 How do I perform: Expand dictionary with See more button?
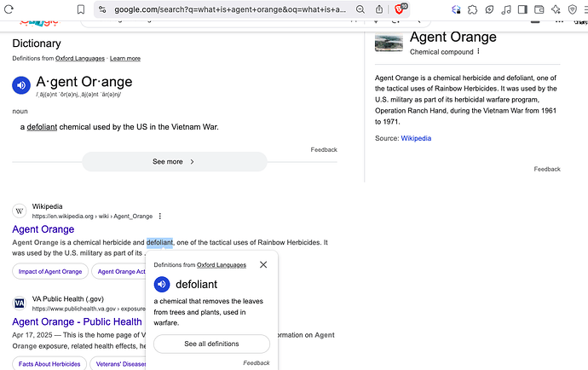point(175,162)
